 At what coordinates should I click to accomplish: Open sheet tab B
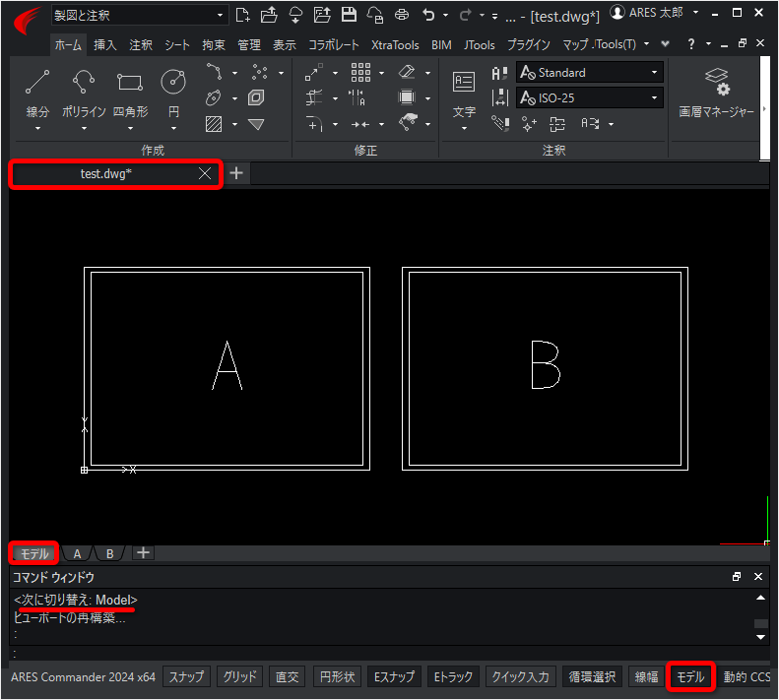coord(109,553)
